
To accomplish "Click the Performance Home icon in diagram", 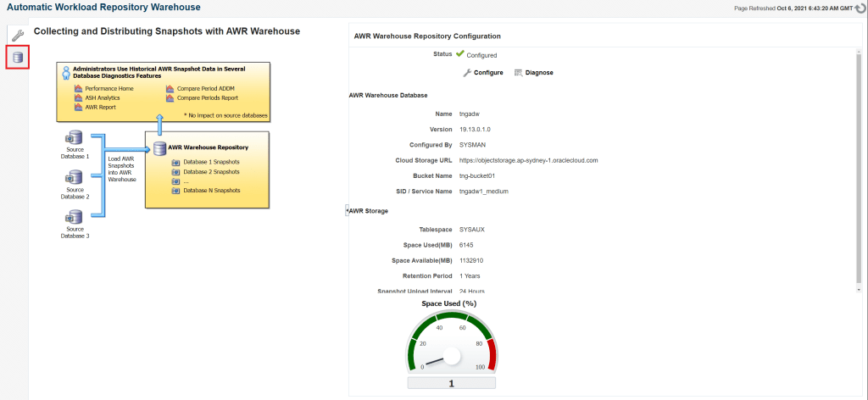I will point(79,88).
